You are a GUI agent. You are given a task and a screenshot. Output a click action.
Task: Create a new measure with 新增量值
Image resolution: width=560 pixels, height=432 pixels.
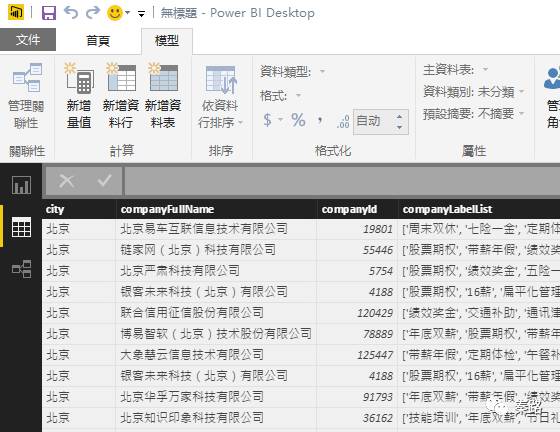(x=79, y=96)
